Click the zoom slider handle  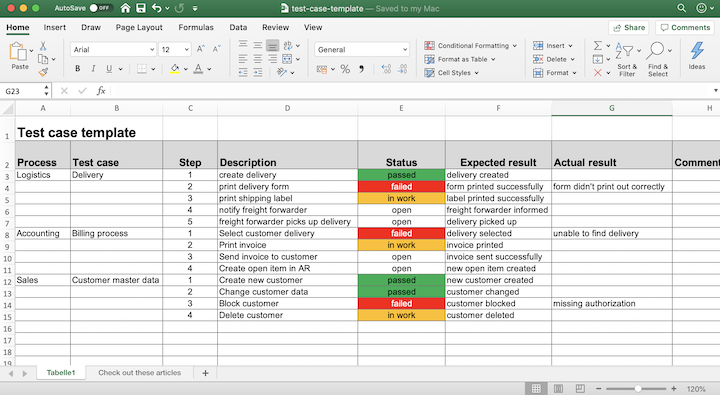pyautogui.click(x=638, y=389)
